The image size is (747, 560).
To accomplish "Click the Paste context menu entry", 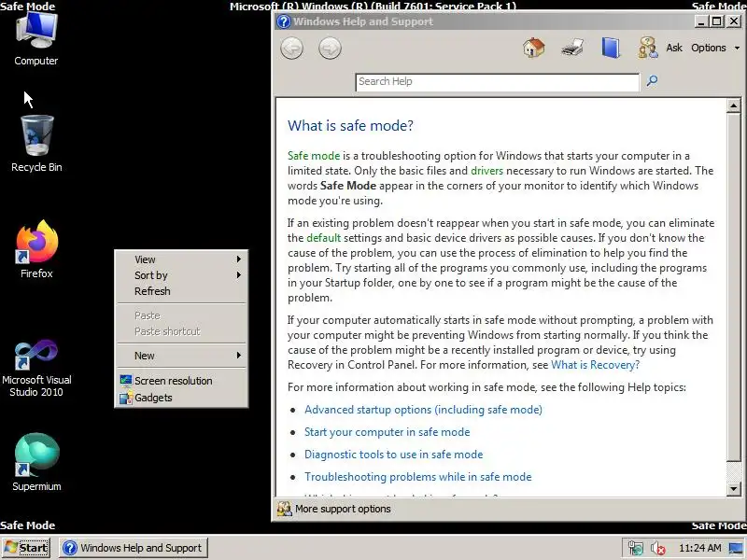I will (181, 315).
